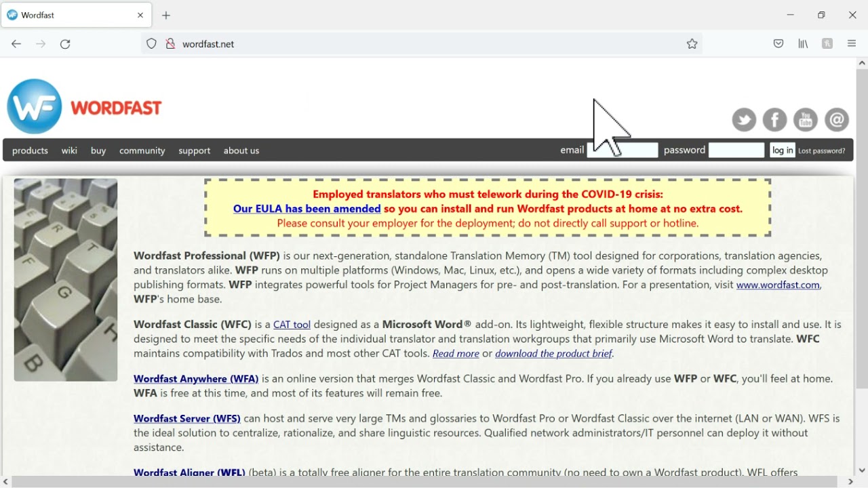Click the Read more link
Viewport: 868px width, 488px height.
click(x=456, y=354)
